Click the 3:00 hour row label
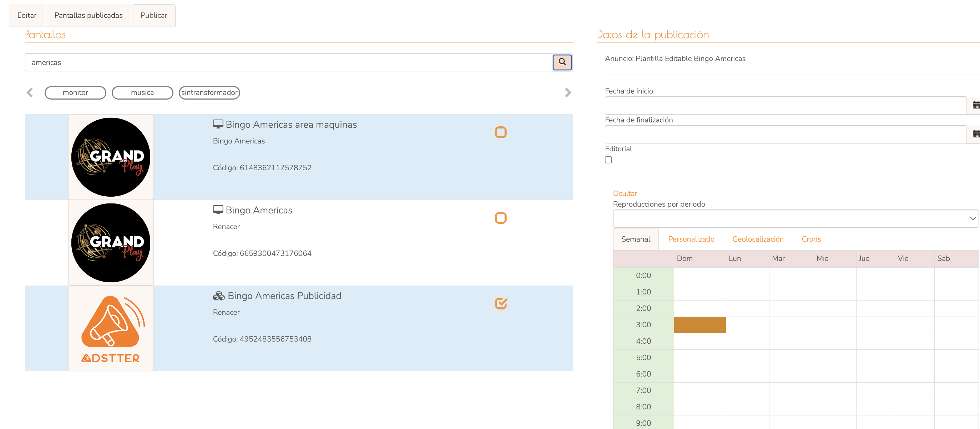Viewport: 980px width, 429px height. click(x=643, y=325)
